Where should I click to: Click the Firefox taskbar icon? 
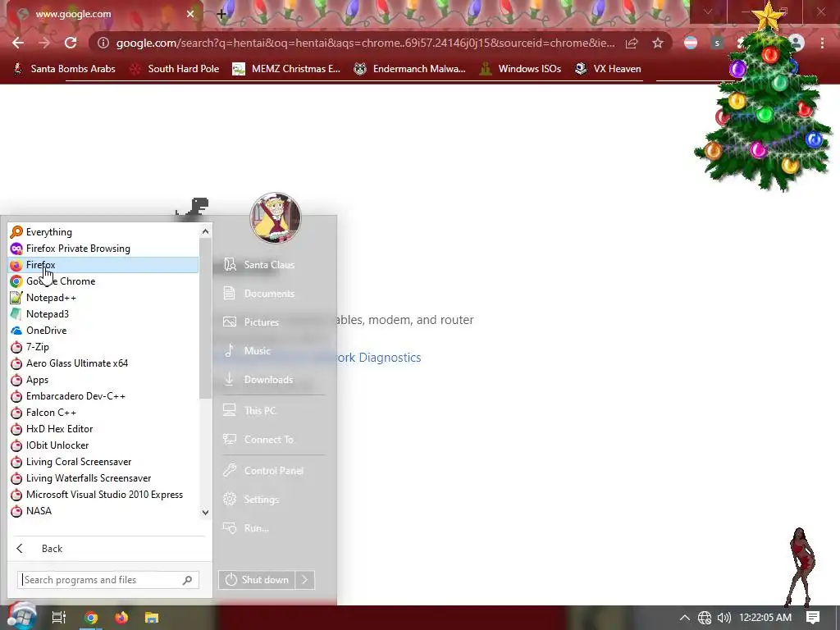coord(121,618)
